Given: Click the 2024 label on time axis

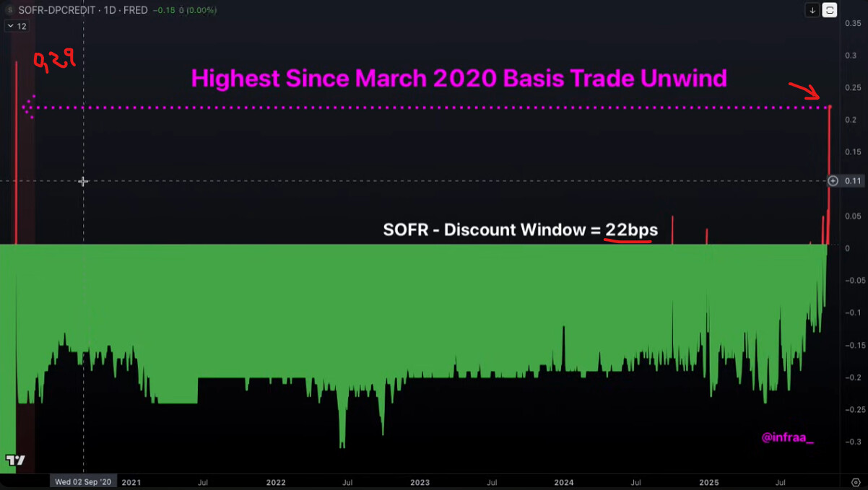Looking at the screenshot, I should [564, 482].
